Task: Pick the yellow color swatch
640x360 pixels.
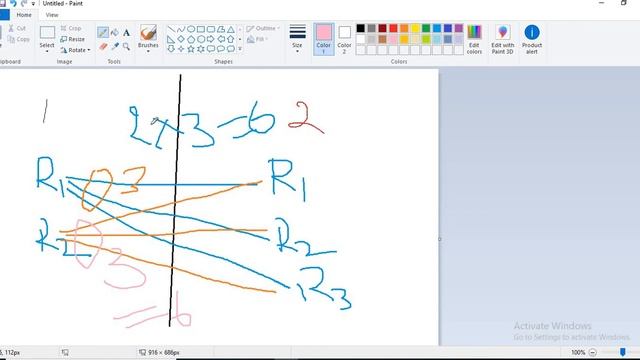Action: click(415, 28)
